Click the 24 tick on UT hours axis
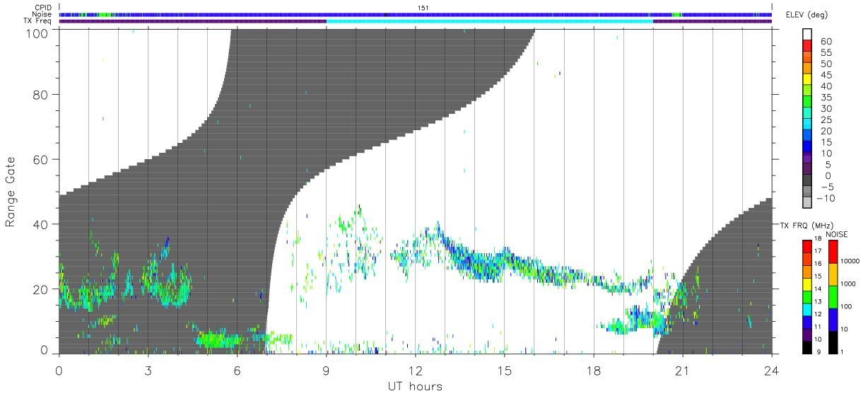The height and width of the screenshot is (401, 868). 771,370
